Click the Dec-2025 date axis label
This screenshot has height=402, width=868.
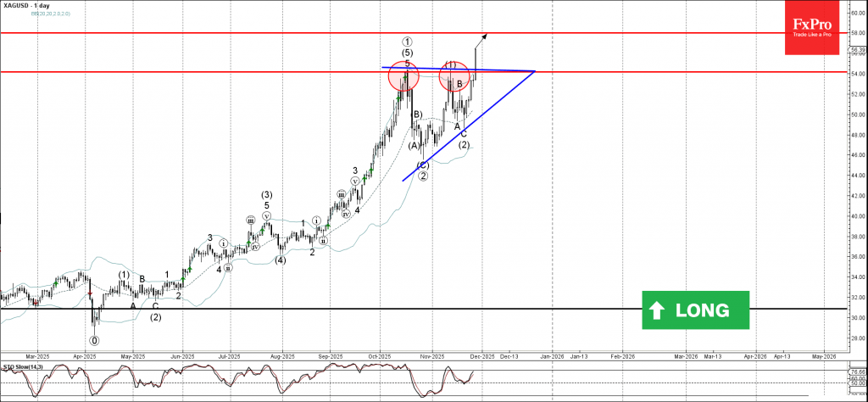coord(482,356)
